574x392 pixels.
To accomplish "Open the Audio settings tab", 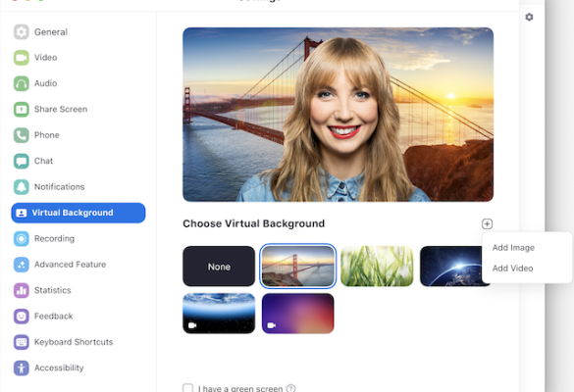I will (78, 83).
